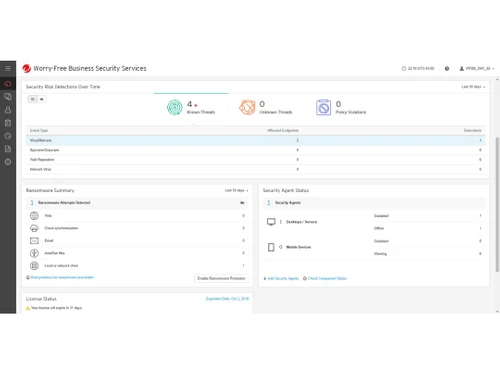This screenshot has height=375, width=500.
Task: Switch to table view in Security Risk Detections
Action: (32, 99)
